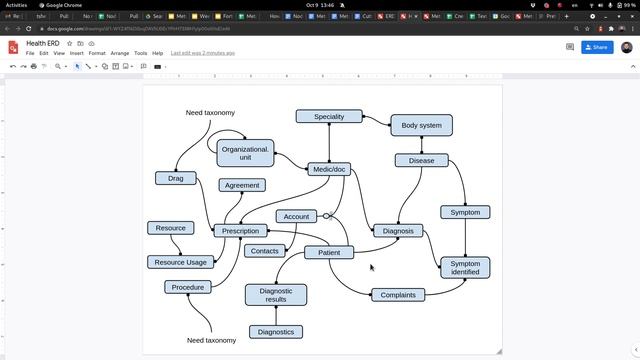This screenshot has height=360, width=640.
Task: Click the upper Need taxonomy text
Action: click(x=210, y=113)
